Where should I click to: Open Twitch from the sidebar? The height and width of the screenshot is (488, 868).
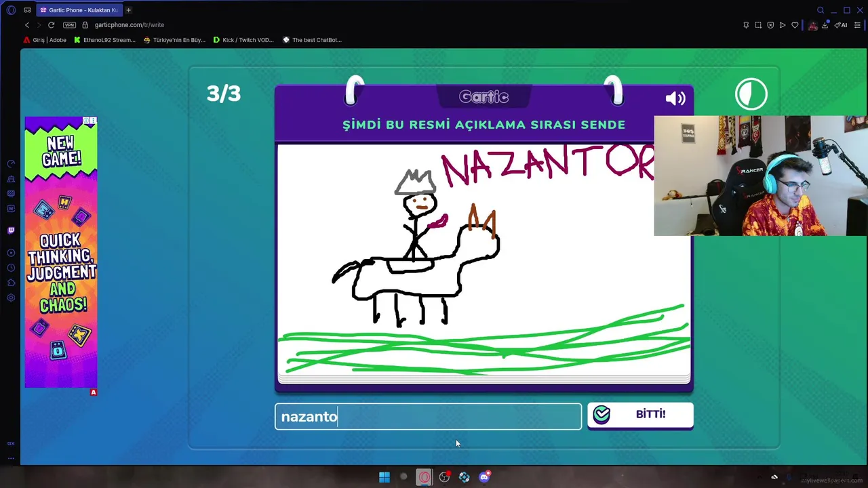pos(11,230)
